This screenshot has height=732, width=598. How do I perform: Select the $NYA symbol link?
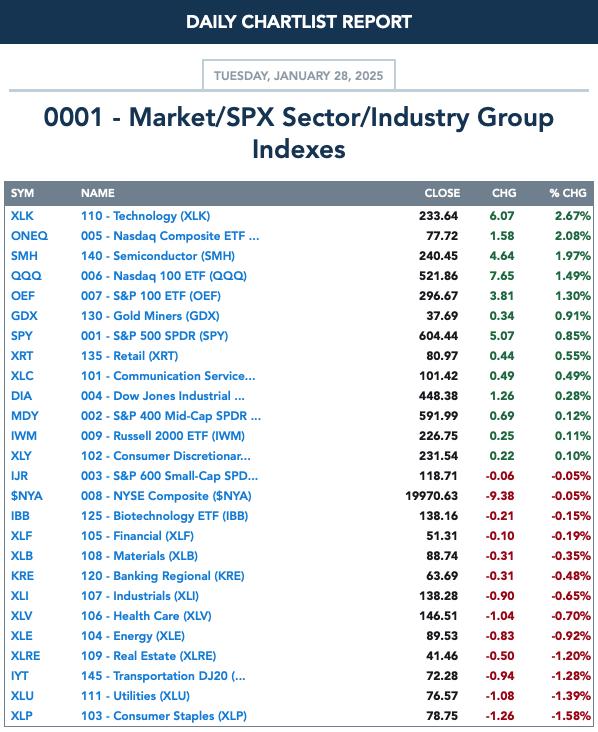[x=27, y=496]
